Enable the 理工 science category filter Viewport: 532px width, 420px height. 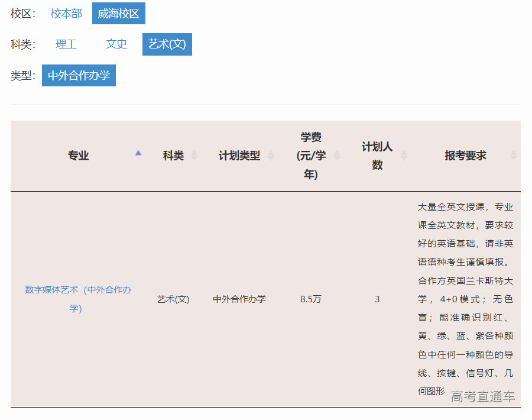66,44
